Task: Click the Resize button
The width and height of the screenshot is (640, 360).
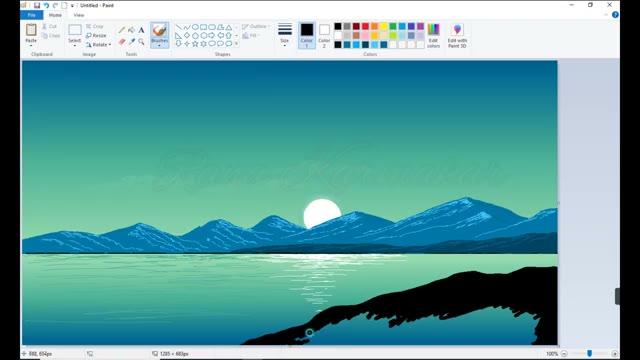Action: point(96,36)
